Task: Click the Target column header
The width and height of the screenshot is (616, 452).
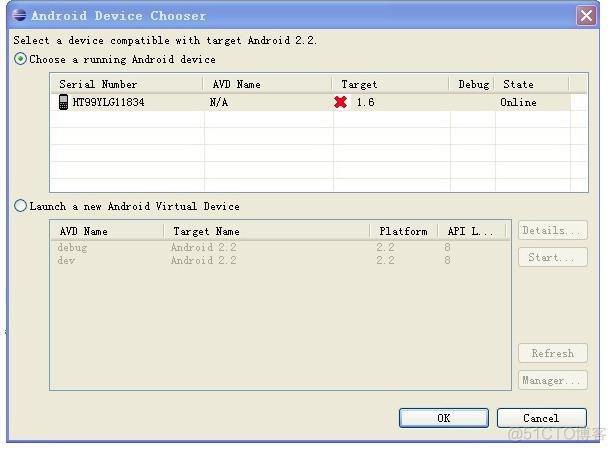Action: point(390,84)
